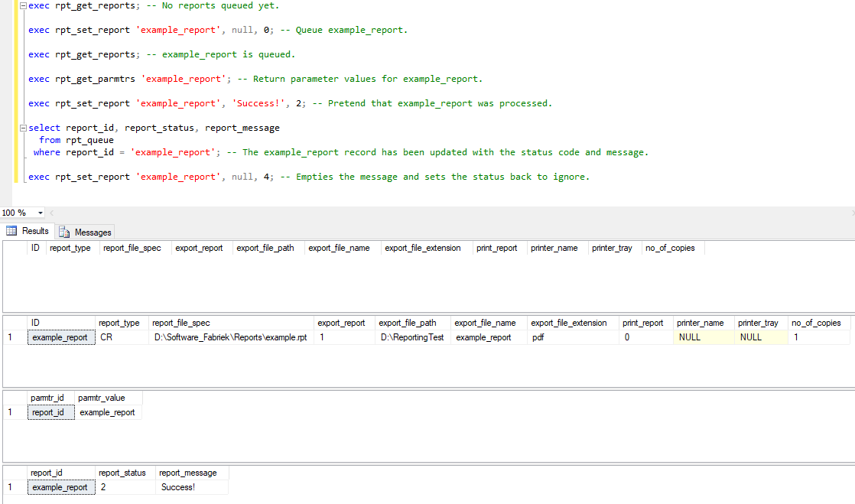This screenshot has height=504, width=855.
Task: Click the Results grid icon on tab
Action: pyautogui.click(x=11, y=231)
